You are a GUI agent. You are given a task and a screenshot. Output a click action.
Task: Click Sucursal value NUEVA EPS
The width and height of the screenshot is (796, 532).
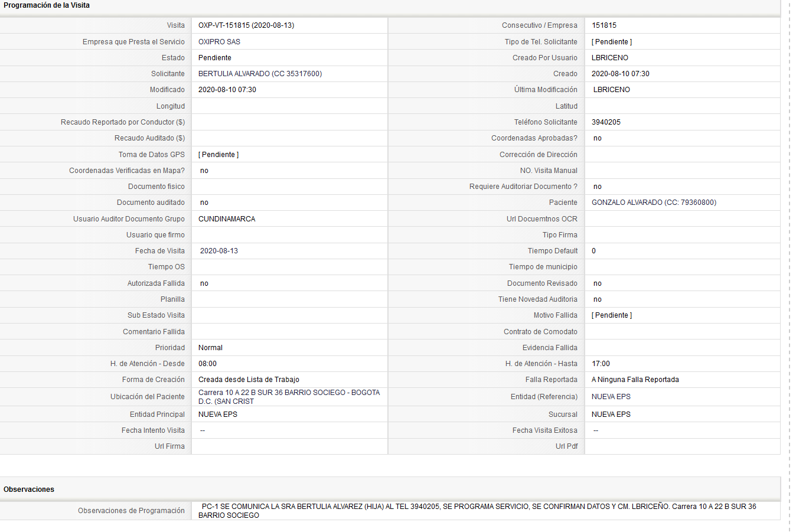(611, 414)
